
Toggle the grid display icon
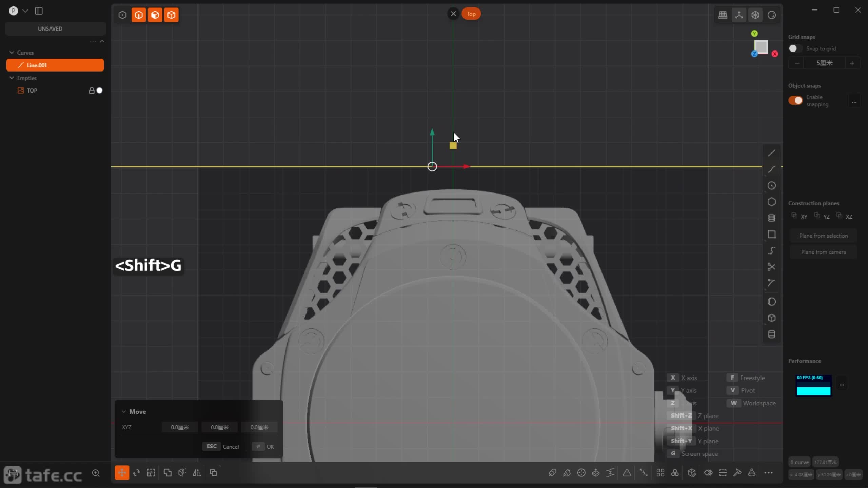[x=723, y=15]
